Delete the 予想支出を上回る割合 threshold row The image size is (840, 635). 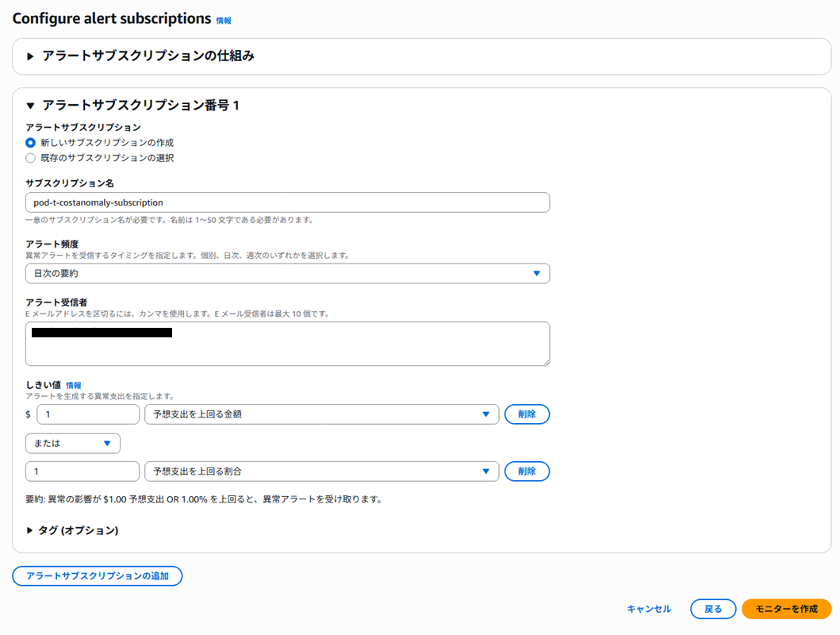tap(527, 471)
